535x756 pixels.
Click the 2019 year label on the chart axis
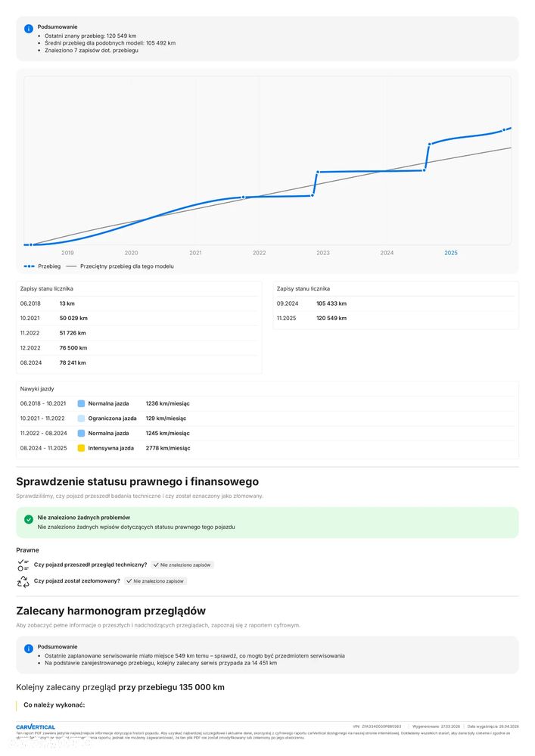click(67, 253)
